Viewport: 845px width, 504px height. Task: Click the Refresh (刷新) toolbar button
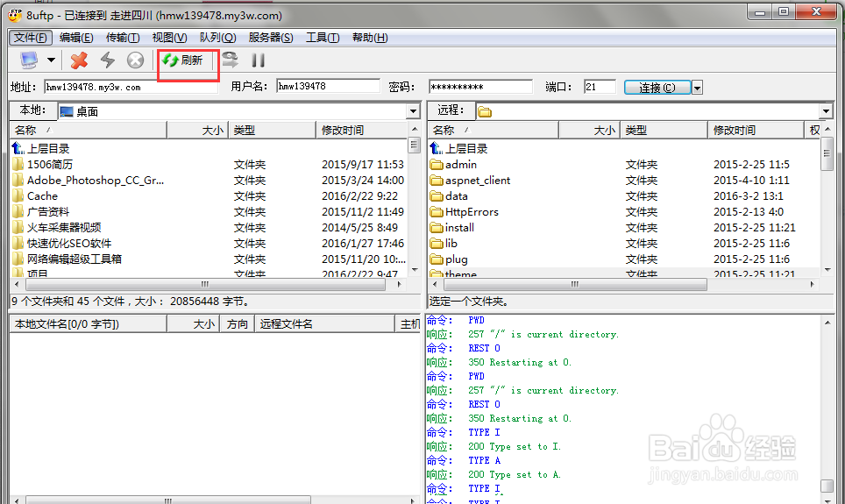(183, 60)
